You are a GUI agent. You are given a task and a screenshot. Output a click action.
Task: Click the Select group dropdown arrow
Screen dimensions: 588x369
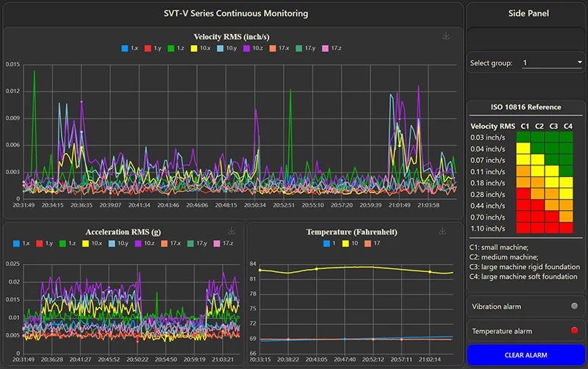[x=578, y=63]
